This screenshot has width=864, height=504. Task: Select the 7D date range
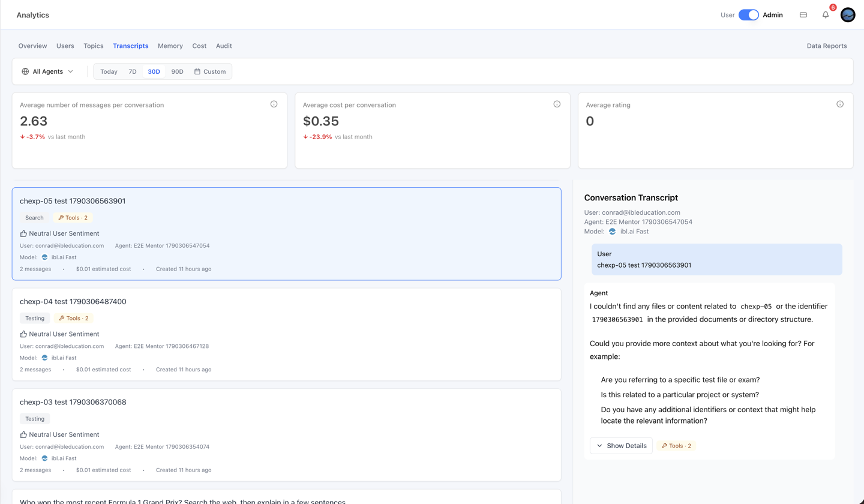pyautogui.click(x=133, y=71)
